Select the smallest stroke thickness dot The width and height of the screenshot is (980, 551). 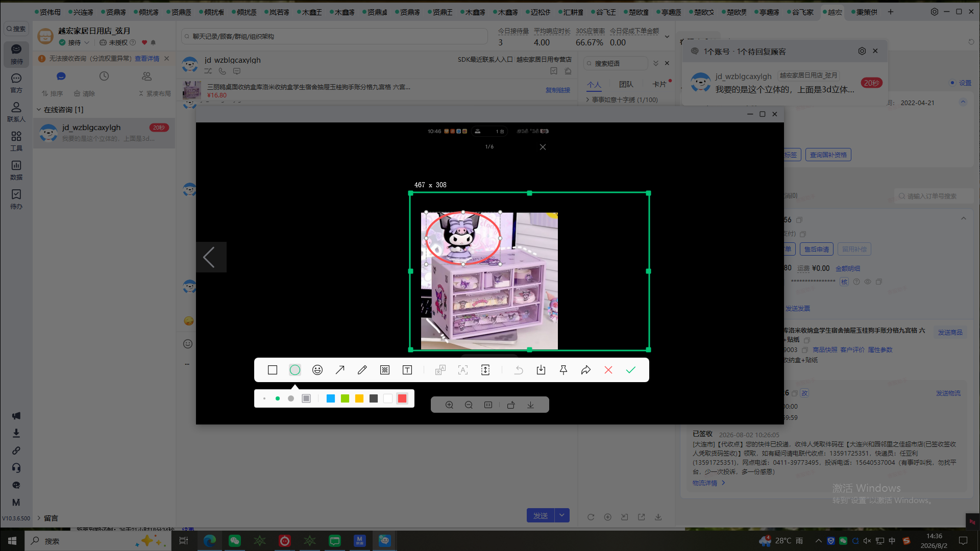click(264, 398)
